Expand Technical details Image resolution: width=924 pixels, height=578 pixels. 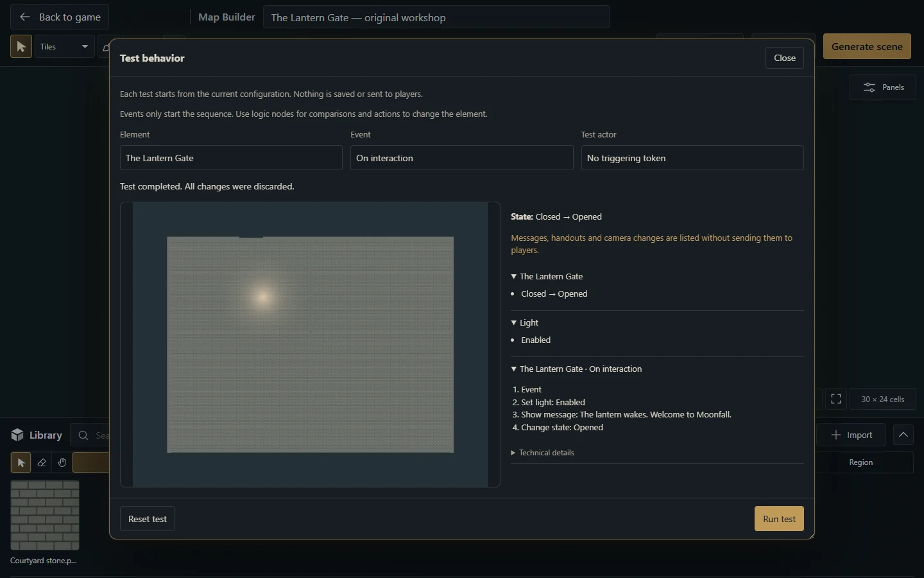tap(543, 453)
